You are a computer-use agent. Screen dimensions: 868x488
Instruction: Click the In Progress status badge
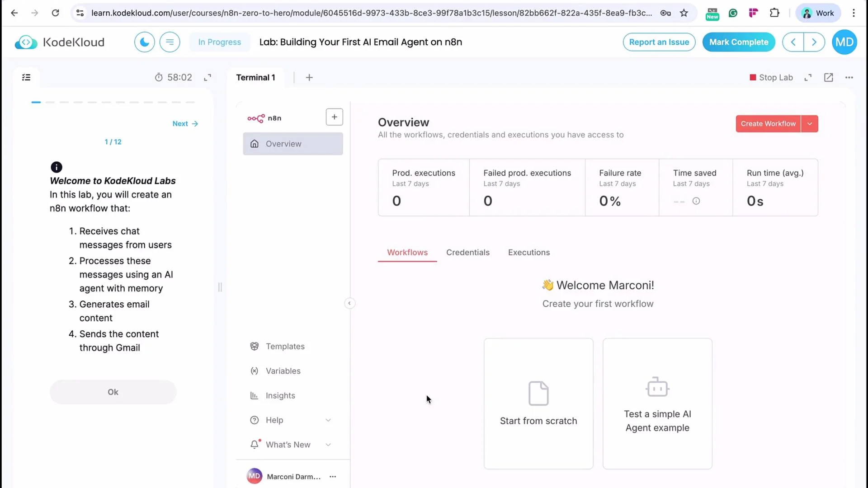pos(220,42)
